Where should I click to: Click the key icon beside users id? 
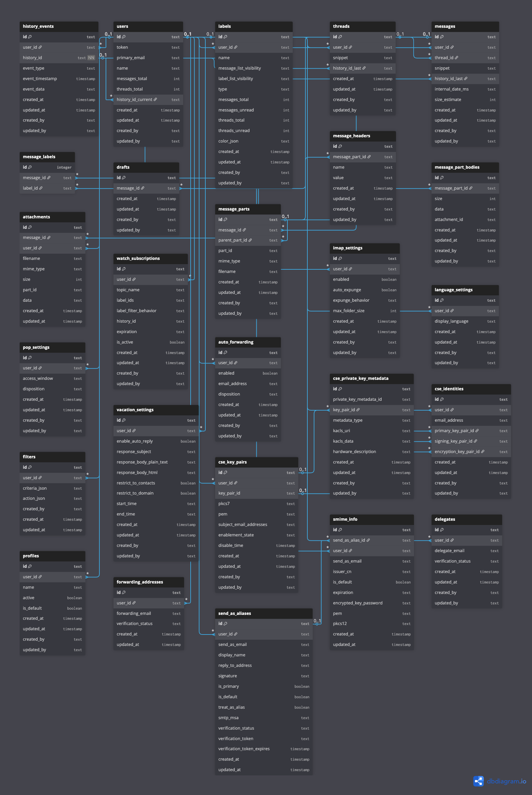pos(124,37)
